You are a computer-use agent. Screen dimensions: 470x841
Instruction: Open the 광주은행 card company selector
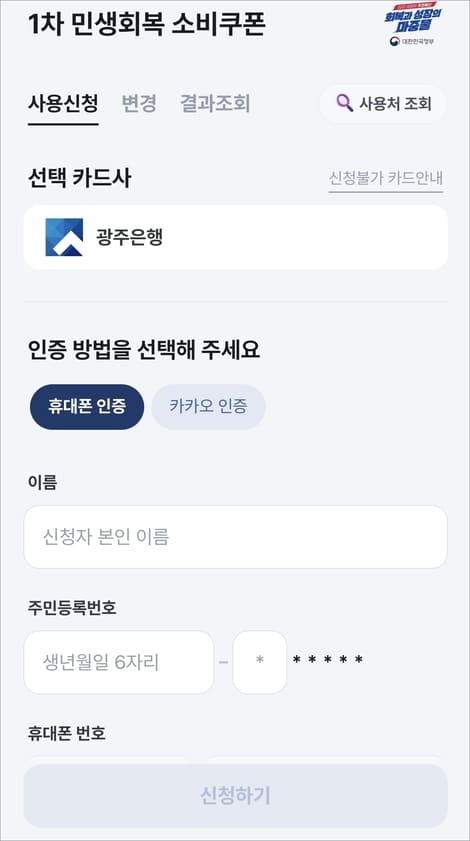pyautogui.click(x=236, y=237)
